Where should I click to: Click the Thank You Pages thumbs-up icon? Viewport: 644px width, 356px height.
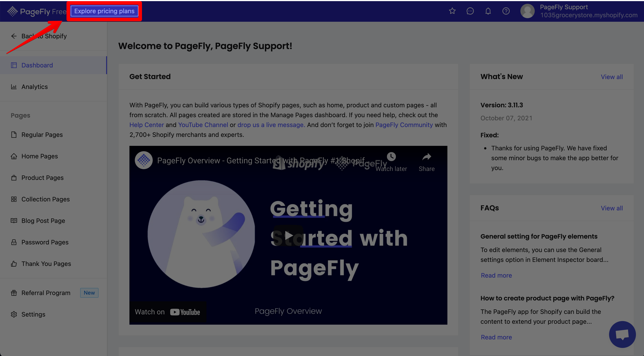14,264
